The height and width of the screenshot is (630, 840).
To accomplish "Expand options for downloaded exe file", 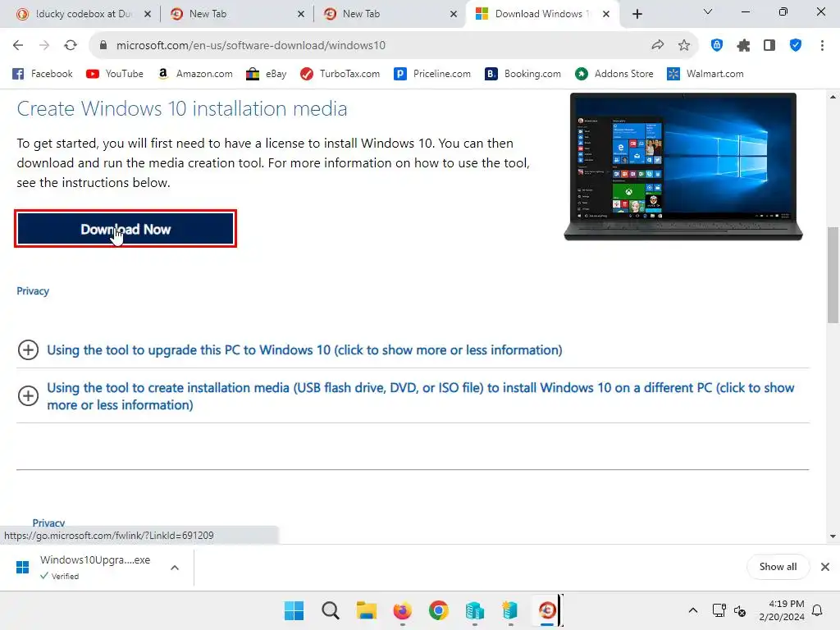I will point(175,568).
